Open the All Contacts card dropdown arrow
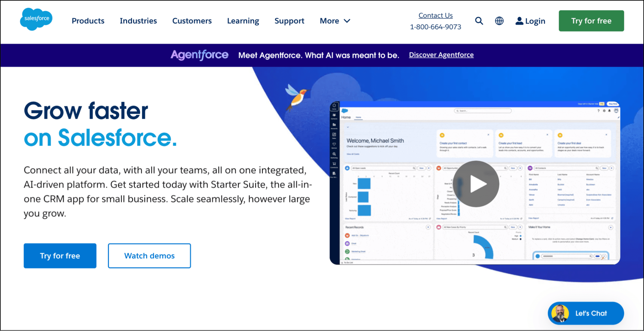This screenshot has width=644, height=331. coord(611,168)
